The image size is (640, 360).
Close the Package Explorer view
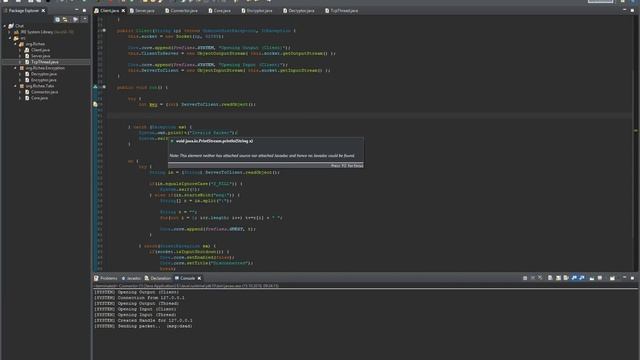tap(43, 11)
